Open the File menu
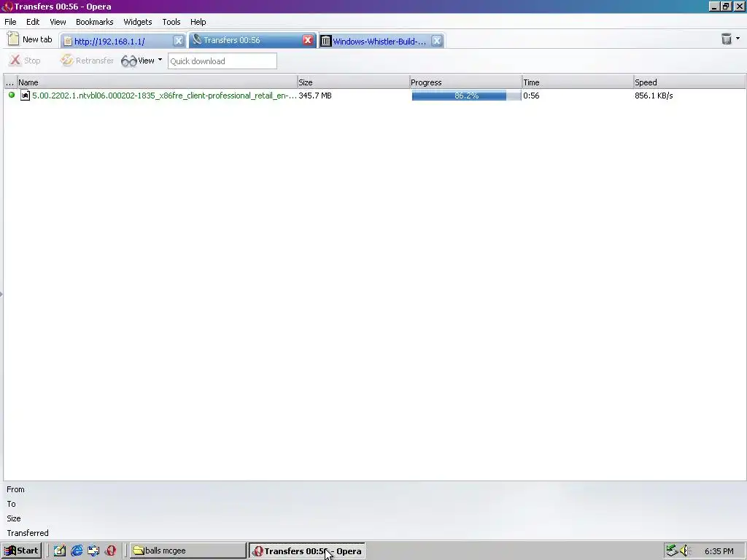The height and width of the screenshot is (560, 747). coord(10,22)
